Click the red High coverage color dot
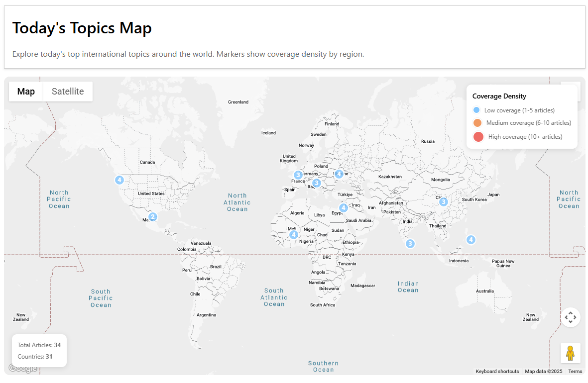 point(477,136)
